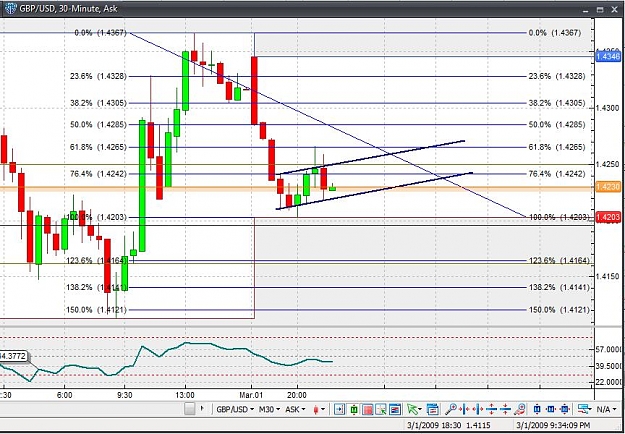Click horizontal expand icon with outward red arrows
Screen dimensions: 625x434
coord(478,409)
